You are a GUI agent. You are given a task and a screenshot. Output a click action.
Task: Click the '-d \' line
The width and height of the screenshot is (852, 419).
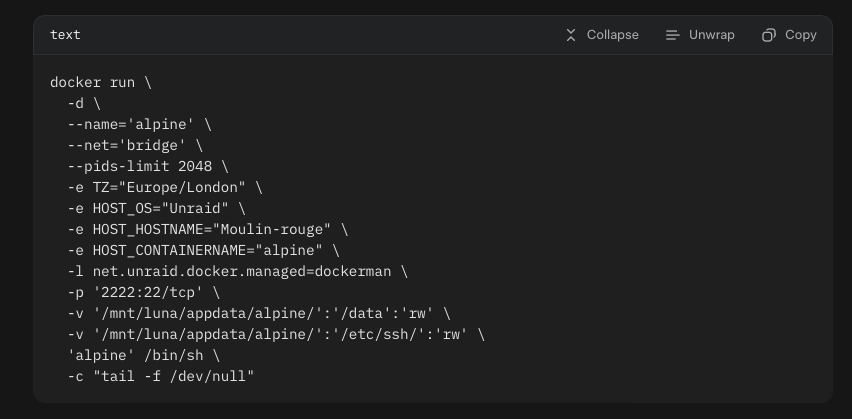click(x=84, y=103)
